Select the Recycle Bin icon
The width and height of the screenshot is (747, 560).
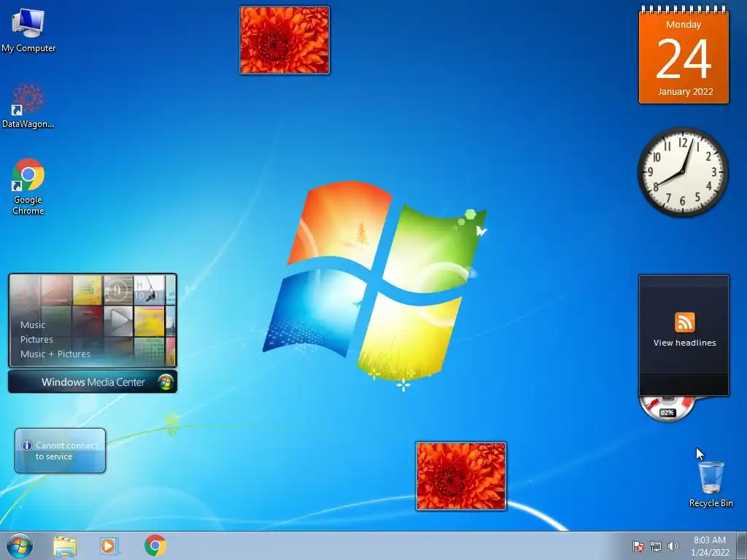click(711, 484)
